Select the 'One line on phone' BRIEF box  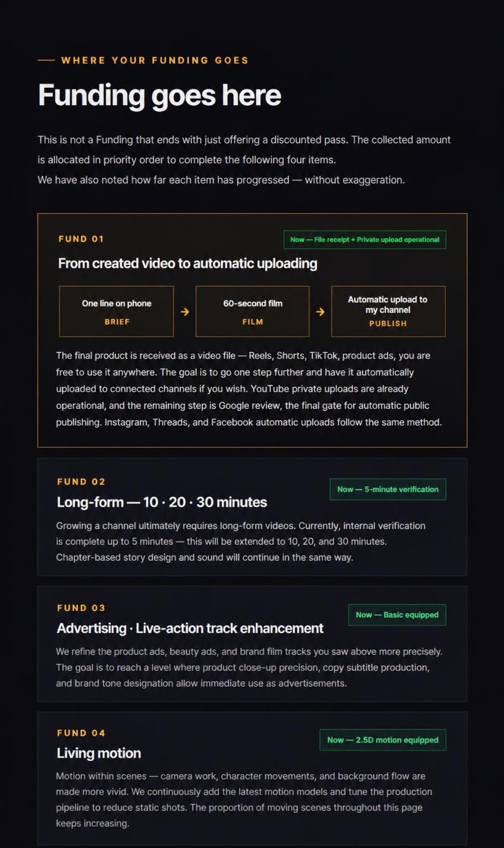click(x=116, y=311)
